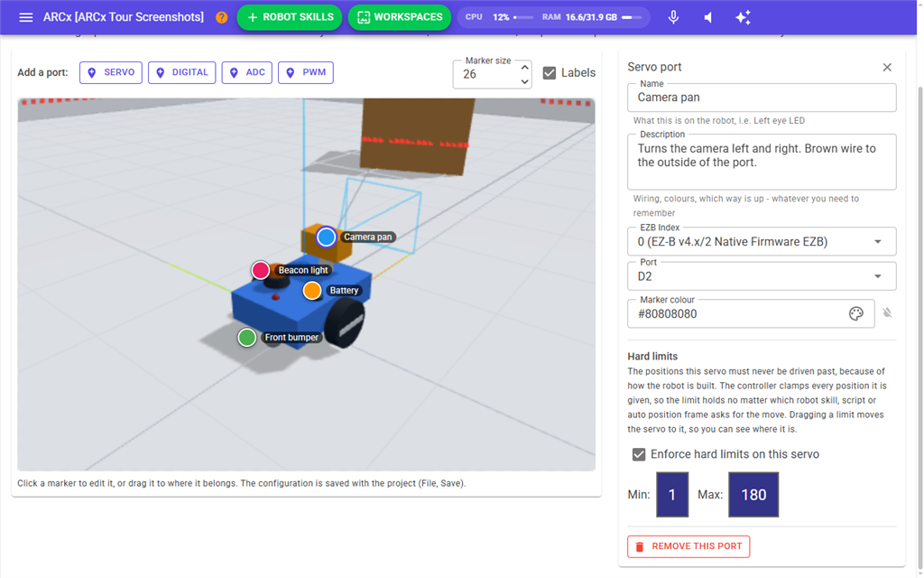Toggle Enforce hard limits on this servo
The width and height of the screenshot is (924, 578).
(639, 454)
